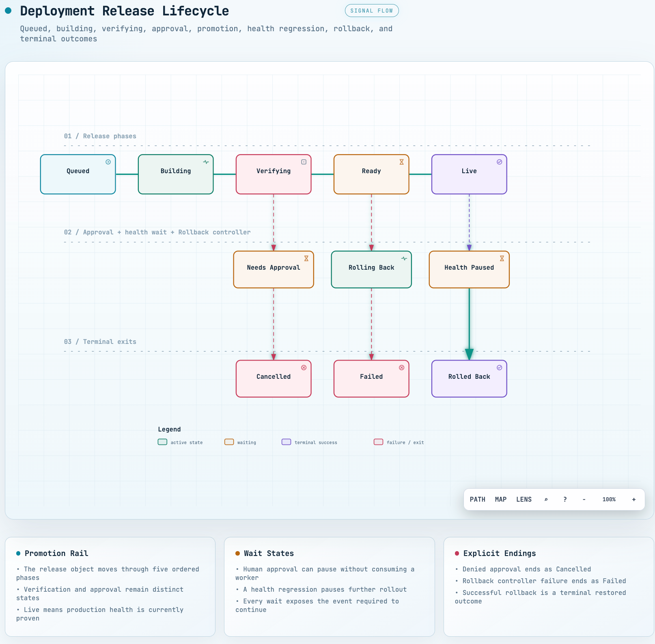Click the Legend heading

(169, 429)
